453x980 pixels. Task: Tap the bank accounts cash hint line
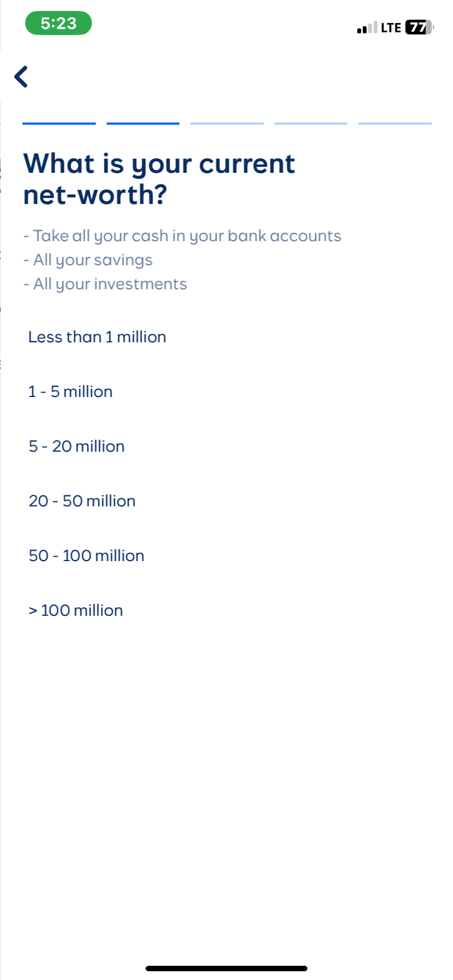tap(182, 236)
